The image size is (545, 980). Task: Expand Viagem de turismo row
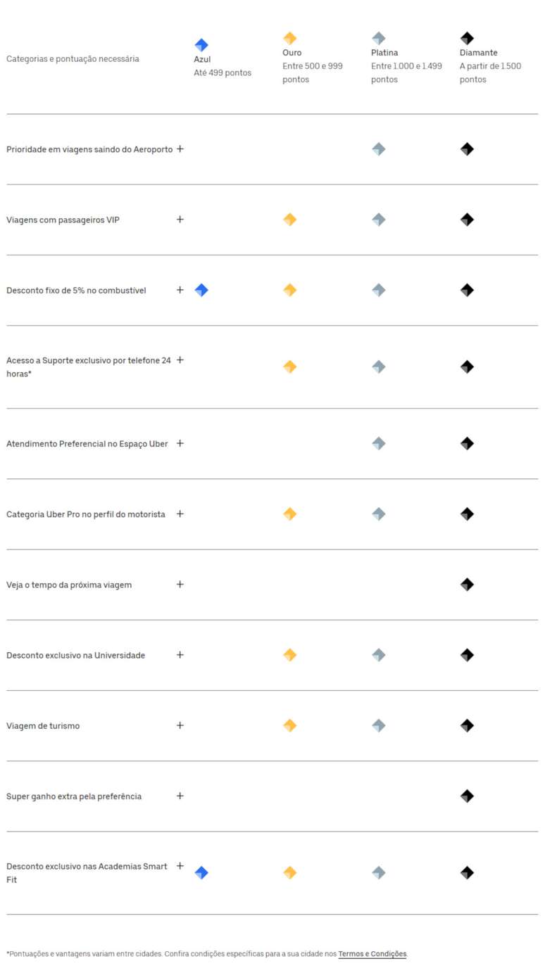(x=180, y=725)
